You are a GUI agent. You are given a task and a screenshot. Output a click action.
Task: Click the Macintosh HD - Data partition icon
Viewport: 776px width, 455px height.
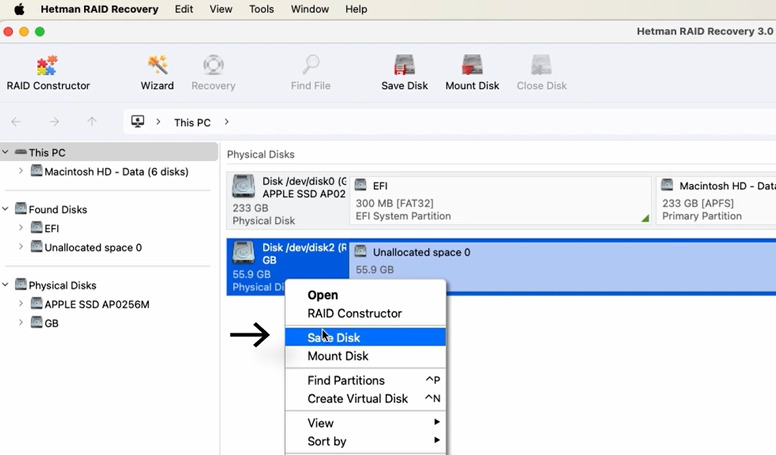click(667, 185)
